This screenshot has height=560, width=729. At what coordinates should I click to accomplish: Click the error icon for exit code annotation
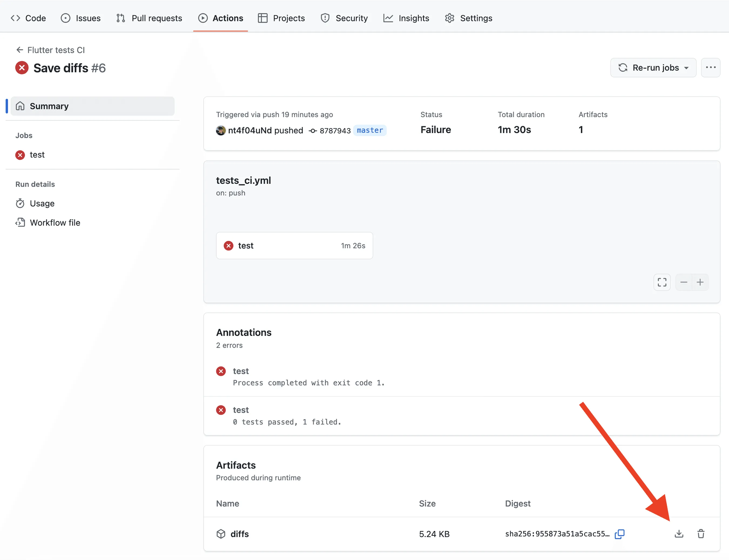click(221, 371)
